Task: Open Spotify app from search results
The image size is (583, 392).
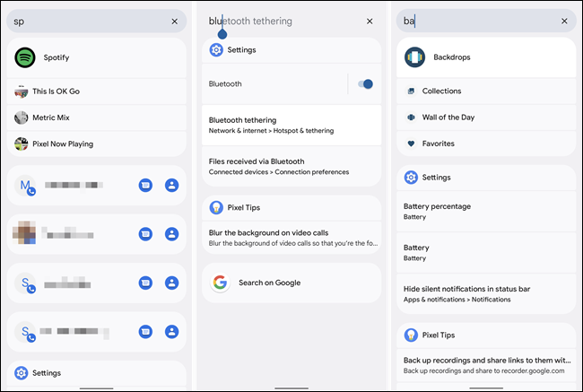Action: click(x=56, y=57)
